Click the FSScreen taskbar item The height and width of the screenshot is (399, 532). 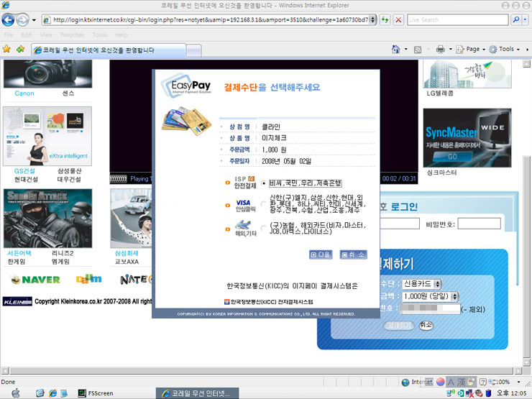pos(96,393)
